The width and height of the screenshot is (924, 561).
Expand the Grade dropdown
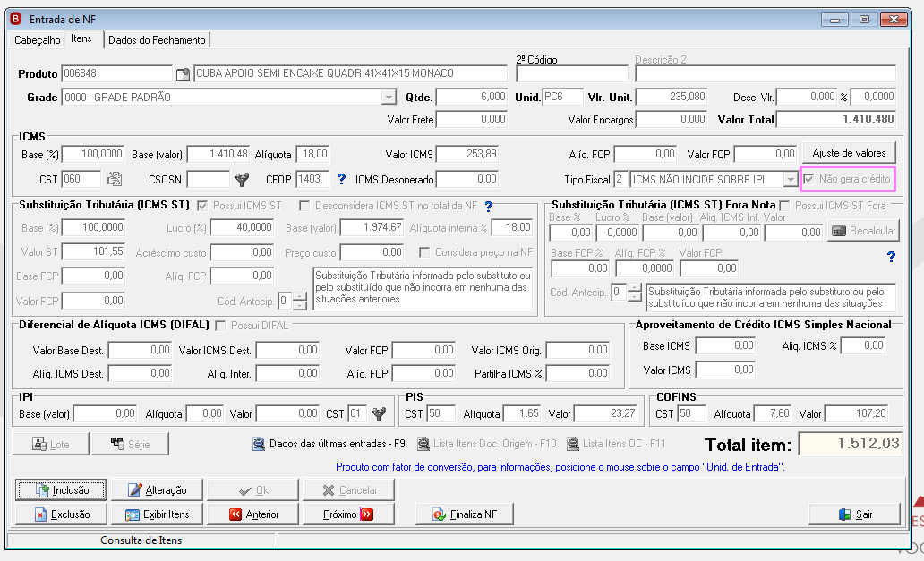[x=389, y=98]
